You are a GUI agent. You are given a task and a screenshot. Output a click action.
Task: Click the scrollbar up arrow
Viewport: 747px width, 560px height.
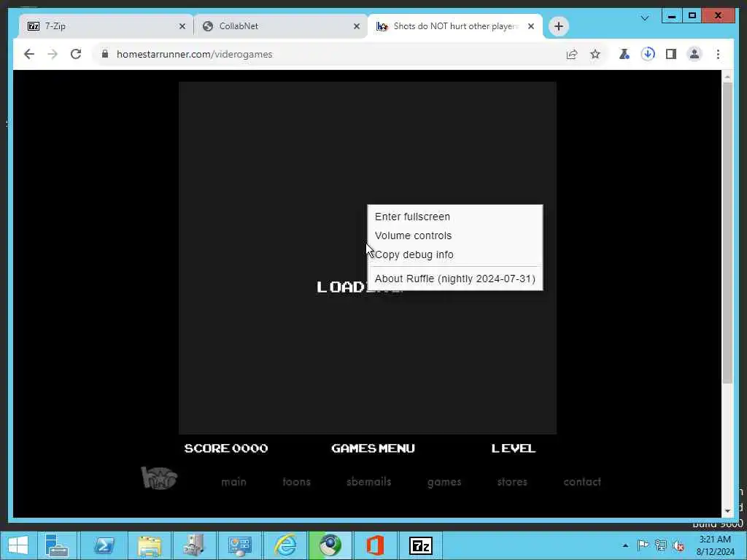727,76
